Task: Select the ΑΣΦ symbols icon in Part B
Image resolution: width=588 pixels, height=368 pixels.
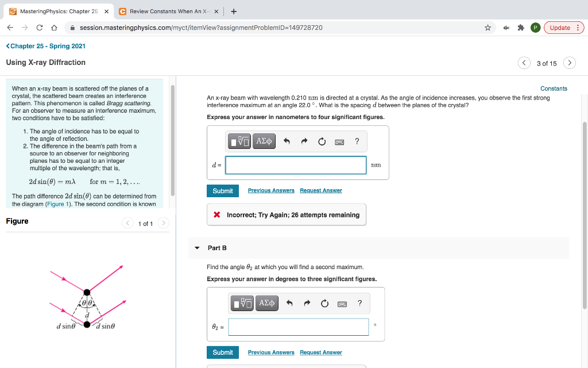Action: coord(266,303)
